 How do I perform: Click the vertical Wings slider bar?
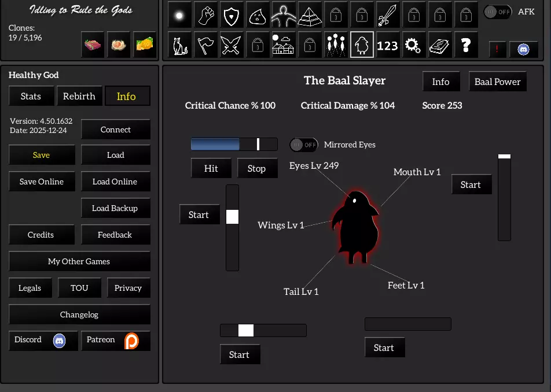click(x=232, y=228)
